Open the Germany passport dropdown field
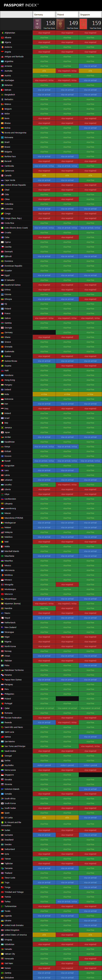Viewport: 102px width, 980px height. pos(44,14)
